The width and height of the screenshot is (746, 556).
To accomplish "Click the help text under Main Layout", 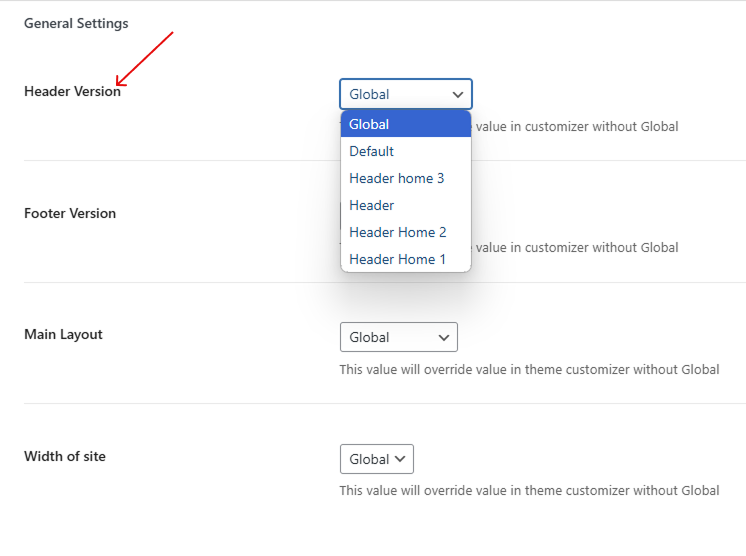I will (x=529, y=369).
